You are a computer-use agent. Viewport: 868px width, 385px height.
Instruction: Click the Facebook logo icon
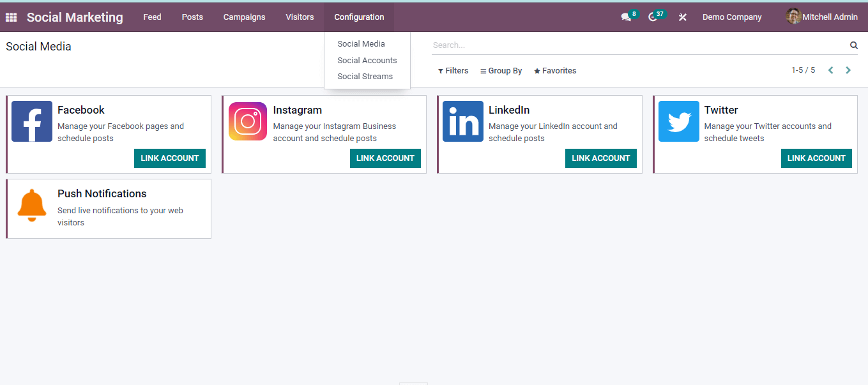point(32,121)
